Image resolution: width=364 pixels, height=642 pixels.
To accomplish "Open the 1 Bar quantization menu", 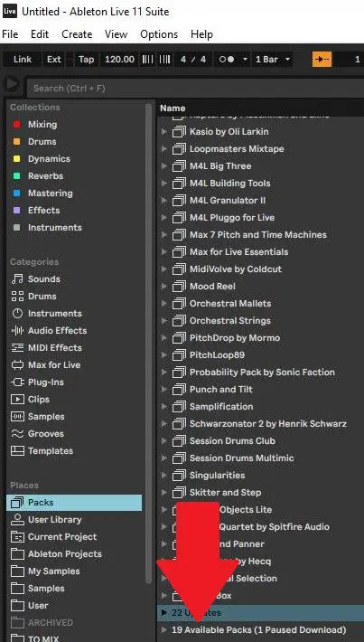I will 273,60.
